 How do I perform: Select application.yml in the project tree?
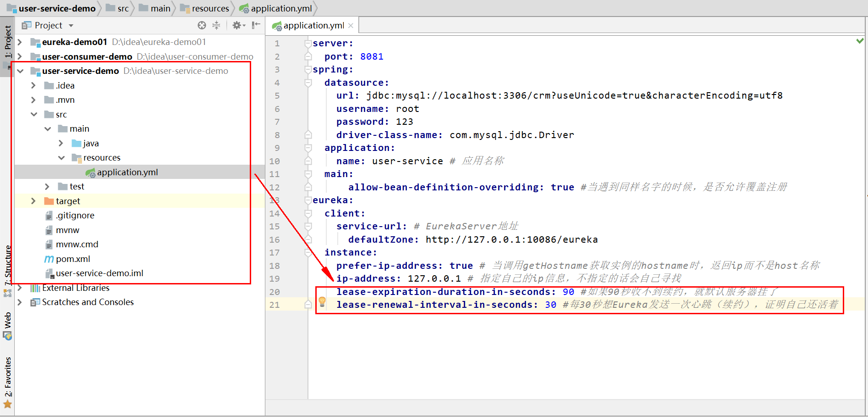point(121,172)
